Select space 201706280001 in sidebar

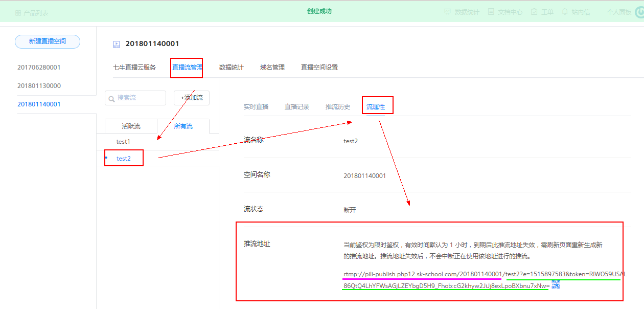(39, 68)
